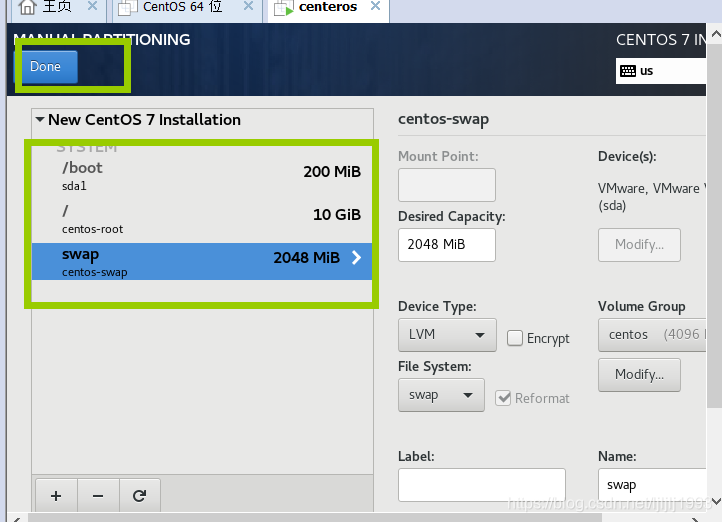Collapse New CentOS 7 Installation section
This screenshot has height=522, width=722.
(40, 120)
